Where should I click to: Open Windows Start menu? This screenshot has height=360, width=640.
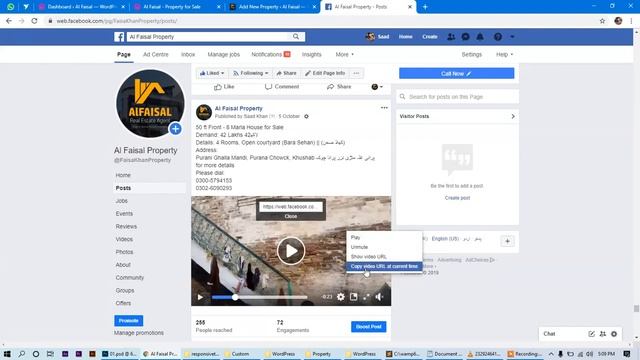(x=7, y=354)
